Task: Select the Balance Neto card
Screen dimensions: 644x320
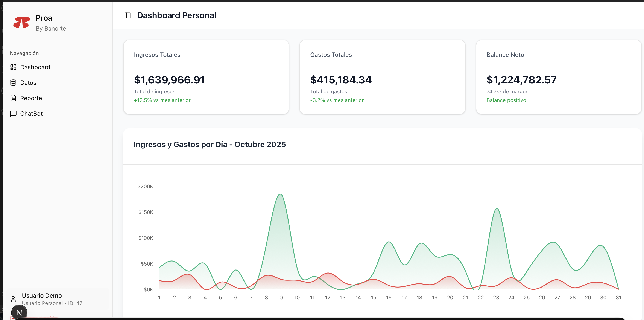Action: 559,77
